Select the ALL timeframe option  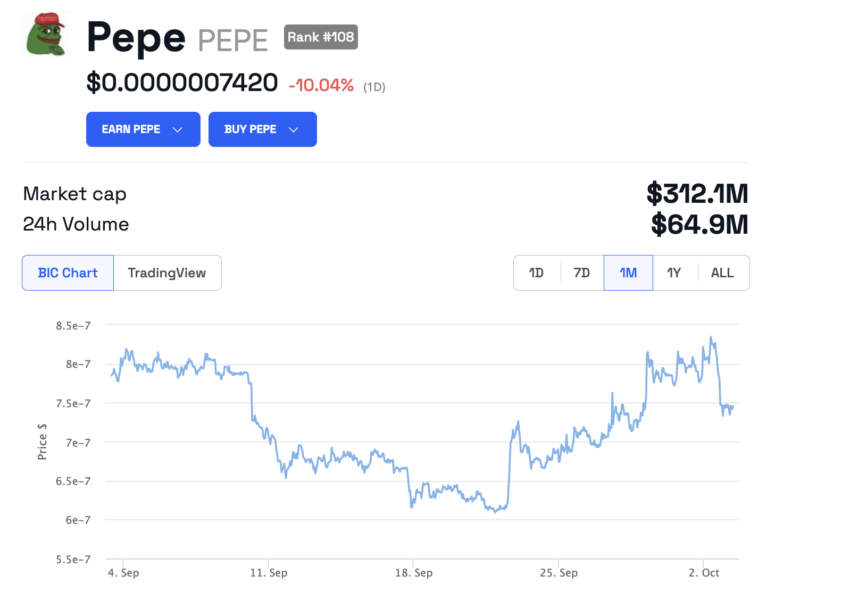pyautogui.click(x=722, y=272)
